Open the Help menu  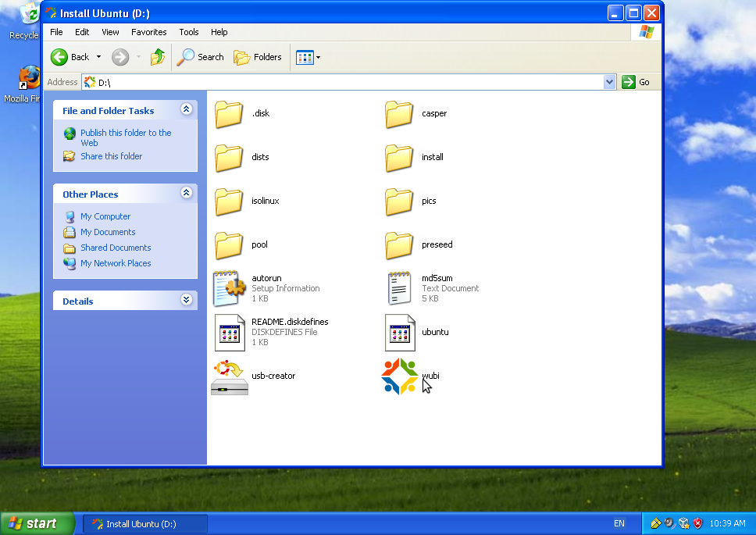click(219, 32)
